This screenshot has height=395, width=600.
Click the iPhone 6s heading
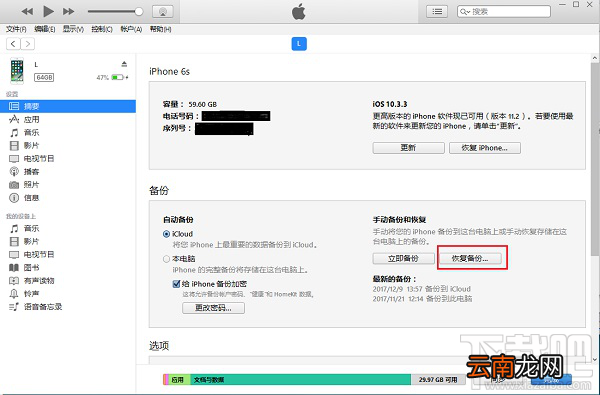pos(170,72)
